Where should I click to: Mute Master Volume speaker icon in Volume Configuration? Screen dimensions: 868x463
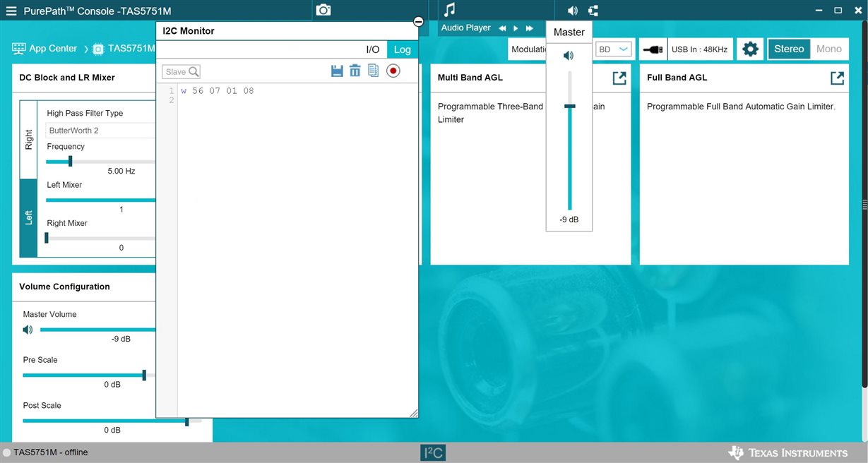[x=28, y=330]
